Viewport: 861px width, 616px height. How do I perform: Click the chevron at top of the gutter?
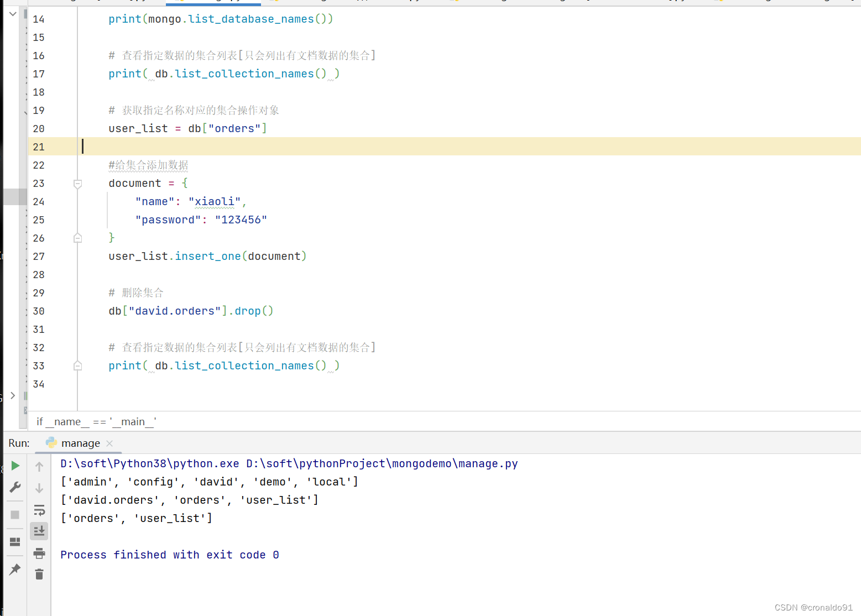[x=12, y=13]
